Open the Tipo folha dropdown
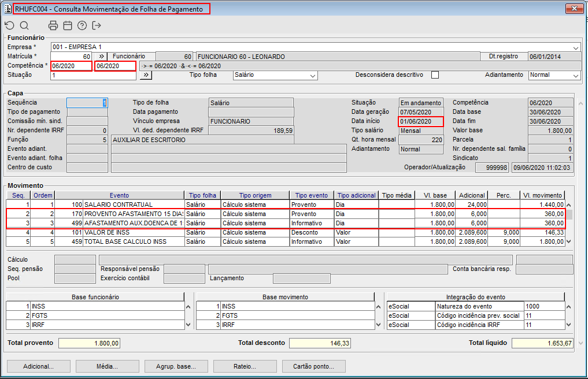This screenshot has width=588, height=379. click(x=313, y=76)
